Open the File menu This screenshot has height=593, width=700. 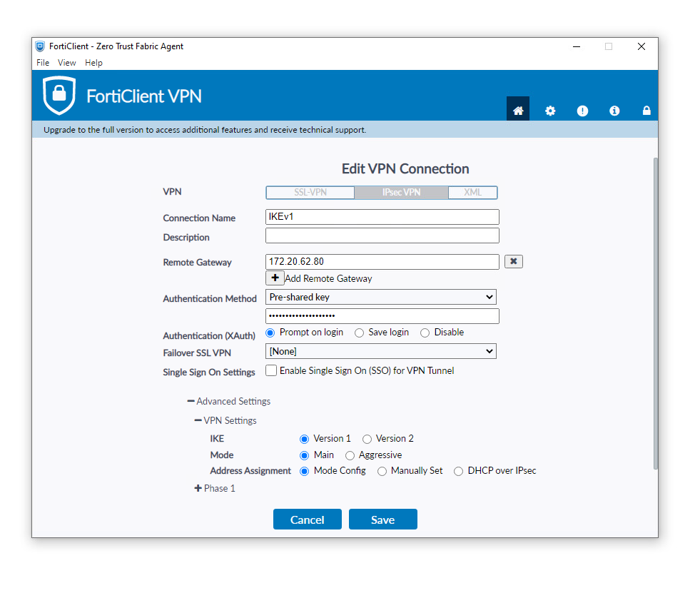[x=43, y=63]
